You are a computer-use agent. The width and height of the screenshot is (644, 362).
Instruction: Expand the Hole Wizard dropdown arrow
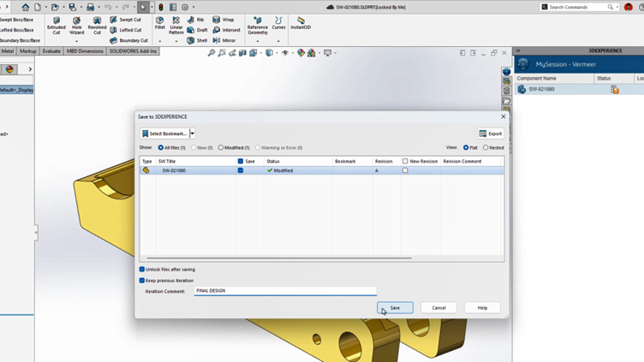[x=76, y=41]
